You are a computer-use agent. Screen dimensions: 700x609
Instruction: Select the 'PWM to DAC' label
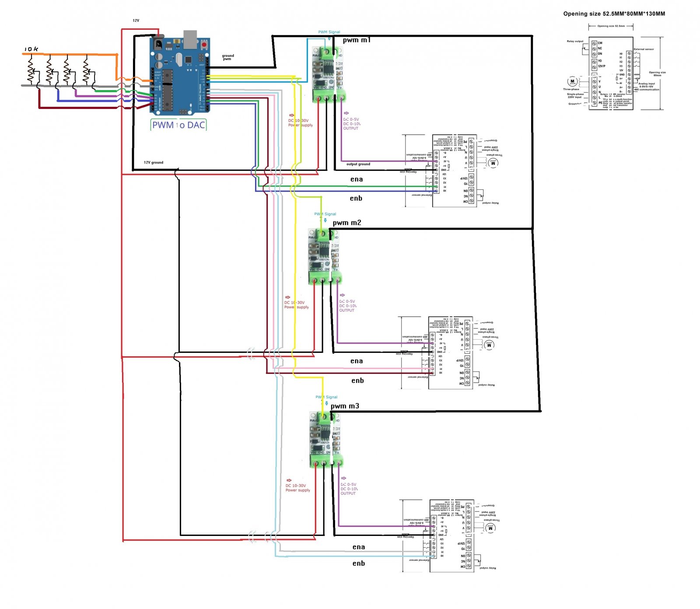178,125
